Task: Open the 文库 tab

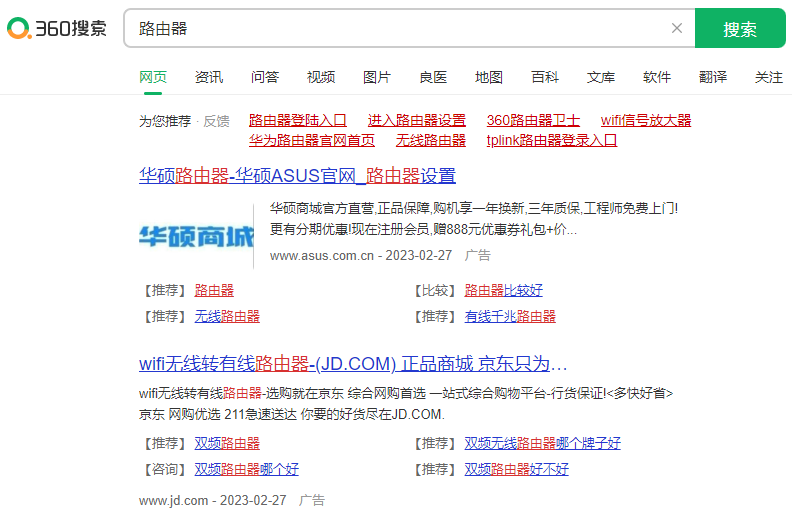Action: 601,77
